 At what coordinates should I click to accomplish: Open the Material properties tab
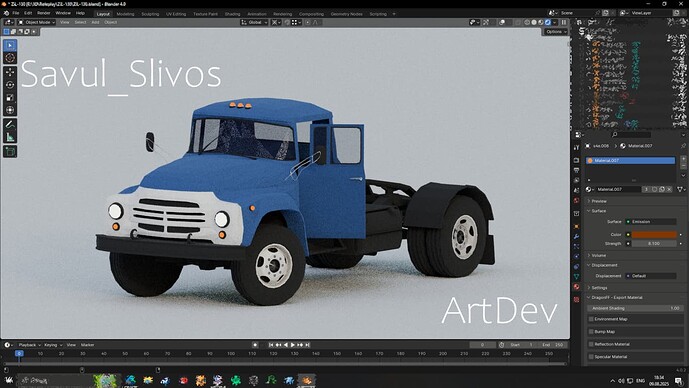coord(577,286)
